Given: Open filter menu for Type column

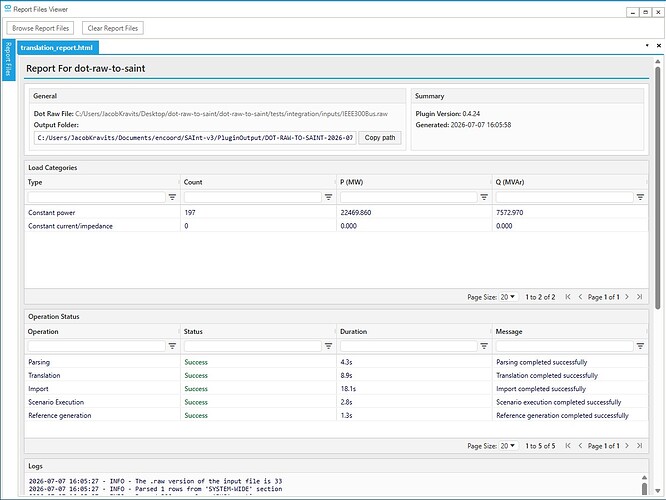Looking at the screenshot, I should click(x=172, y=197).
